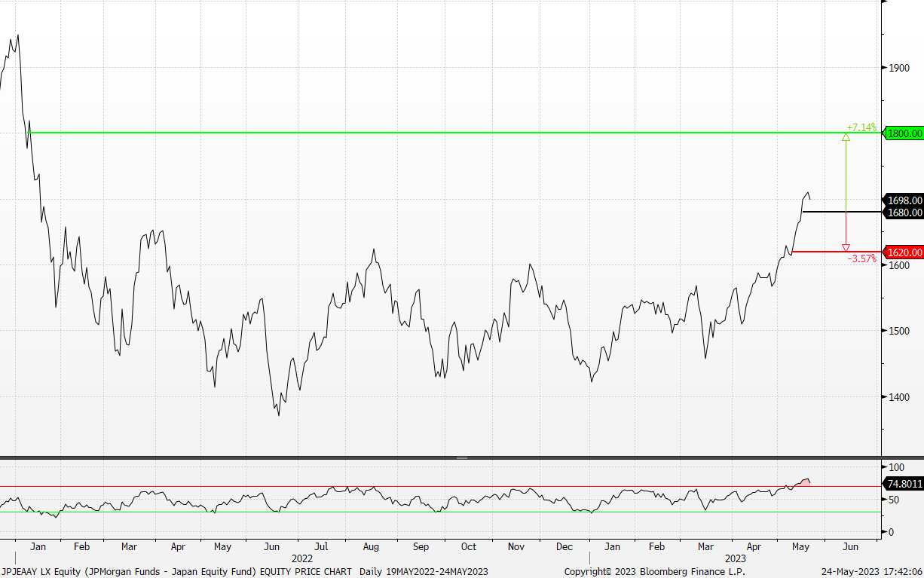Click the pane divider grip handle
This screenshot has height=578, width=924.
click(462, 457)
